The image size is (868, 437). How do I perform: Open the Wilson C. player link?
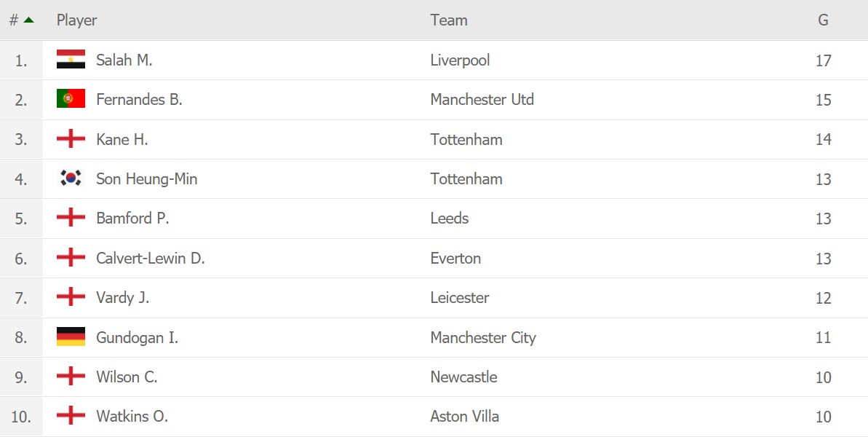click(127, 377)
